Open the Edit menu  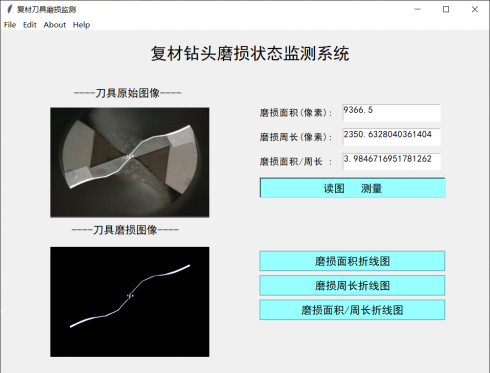(x=30, y=25)
